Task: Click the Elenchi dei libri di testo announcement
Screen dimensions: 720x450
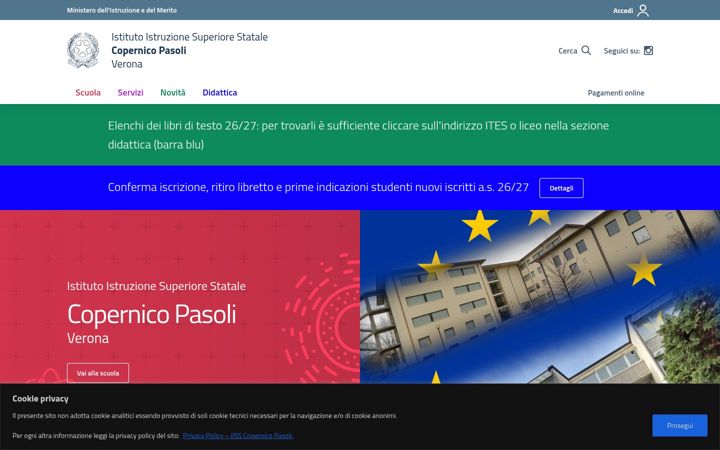Action: (x=358, y=135)
